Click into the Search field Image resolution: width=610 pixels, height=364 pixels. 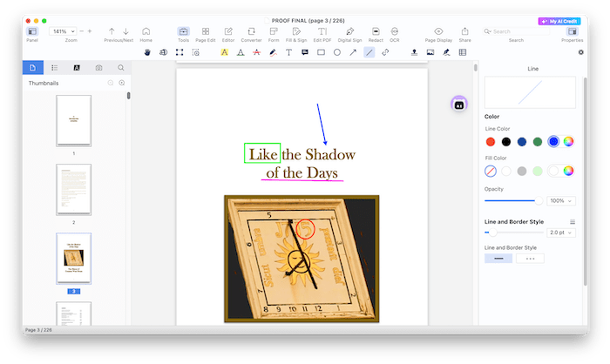[516, 31]
